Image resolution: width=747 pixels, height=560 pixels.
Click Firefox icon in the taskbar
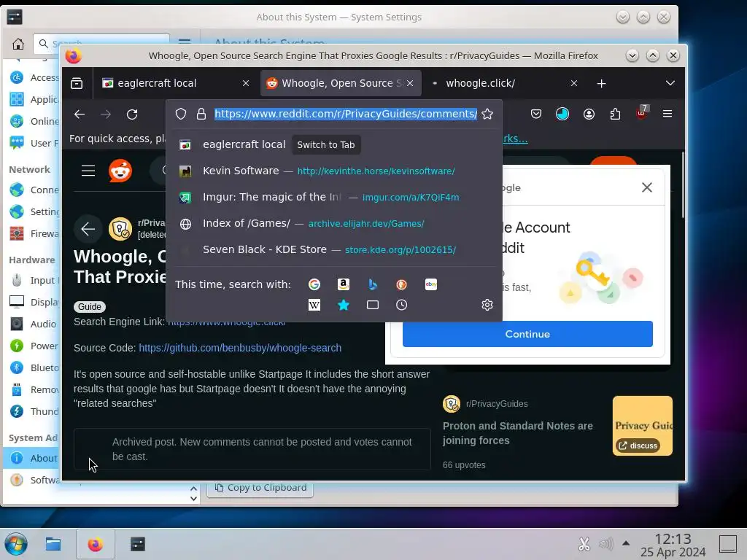point(96,544)
